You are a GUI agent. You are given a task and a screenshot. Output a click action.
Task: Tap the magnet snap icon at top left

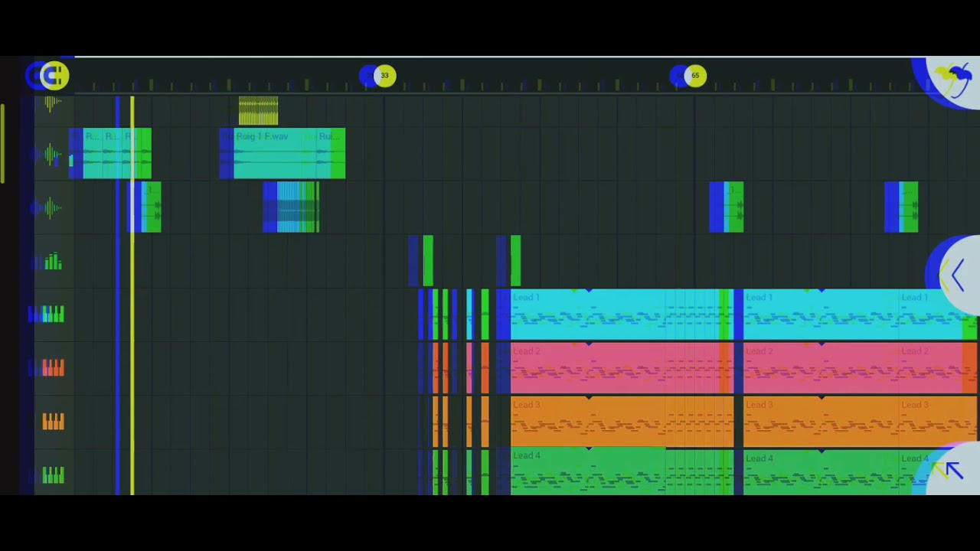tap(54, 75)
